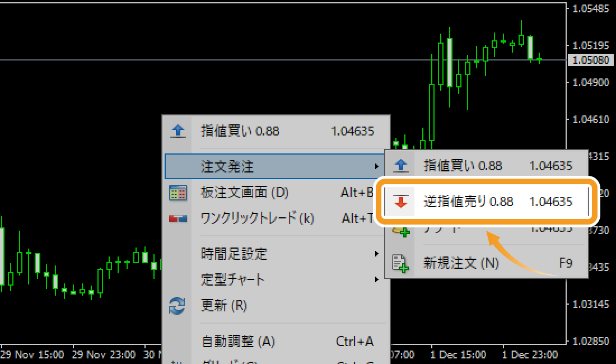Expand the 定型チャート submenu arrow
The image size is (616, 364).
tap(376, 279)
